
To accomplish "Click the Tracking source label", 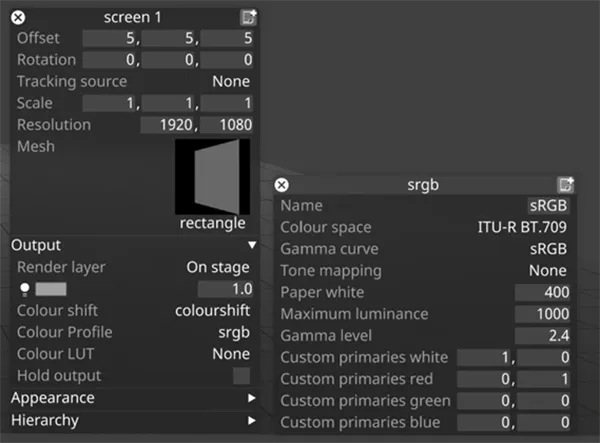I will click(x=72, y=81).
